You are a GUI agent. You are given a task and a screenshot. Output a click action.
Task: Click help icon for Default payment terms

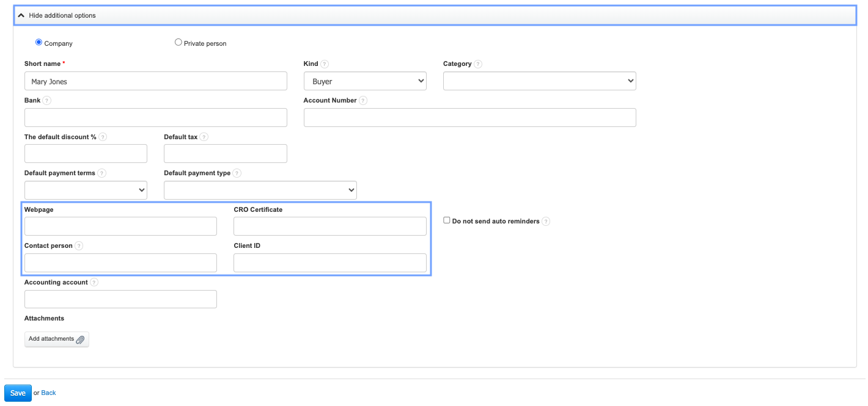[102, 173]
